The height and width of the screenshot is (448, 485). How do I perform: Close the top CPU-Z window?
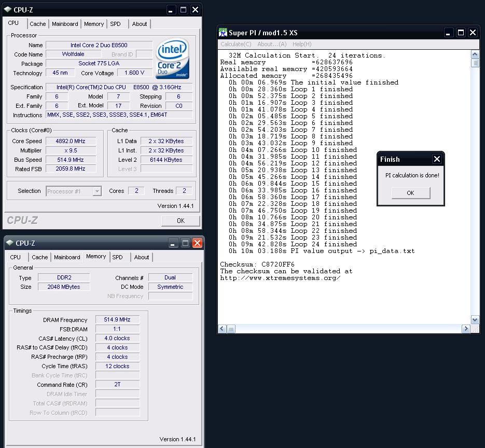pos(196,9)
